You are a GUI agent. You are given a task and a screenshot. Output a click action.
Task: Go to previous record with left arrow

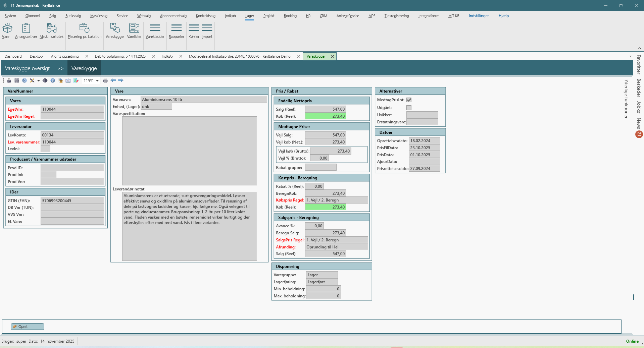click(113, 80)
